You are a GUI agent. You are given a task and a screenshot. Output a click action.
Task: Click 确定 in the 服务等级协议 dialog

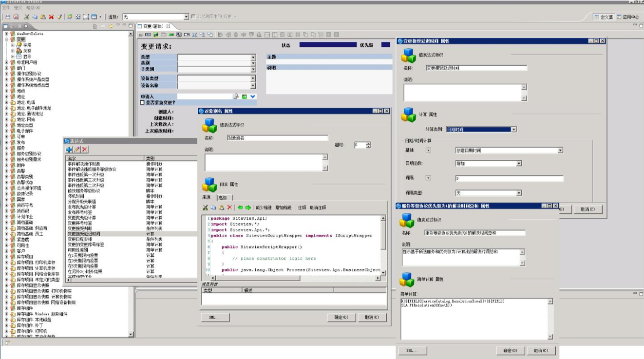click(x=511, y=351)
